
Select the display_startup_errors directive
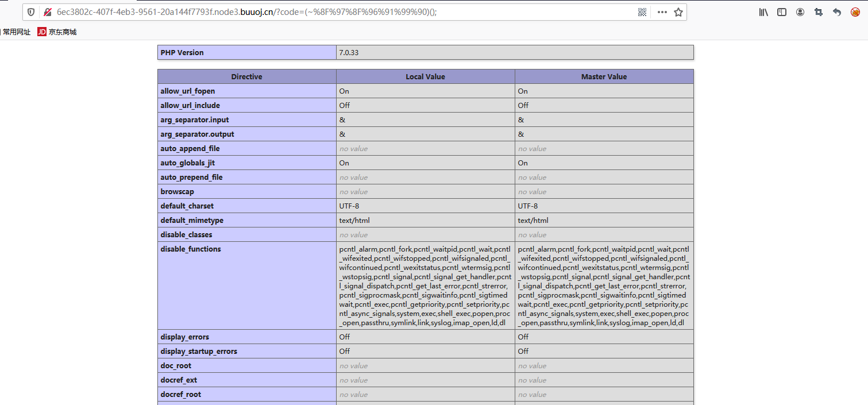(x=199, y=351)
